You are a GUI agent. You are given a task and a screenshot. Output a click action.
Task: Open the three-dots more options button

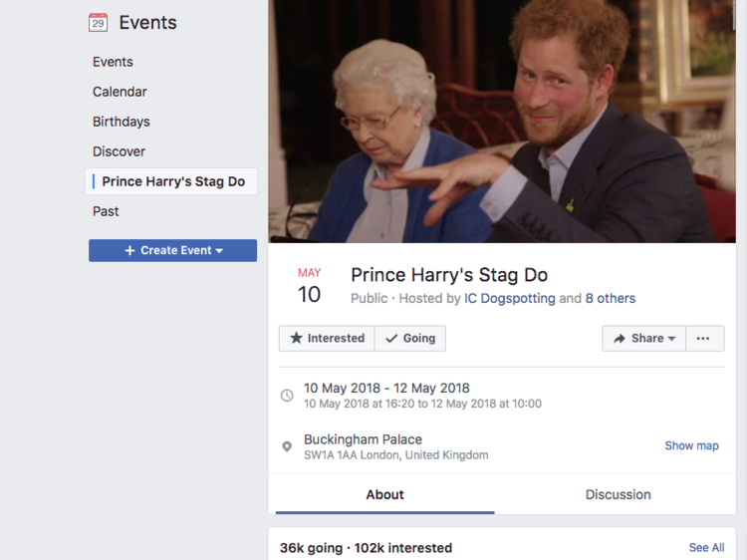coord(703,339)
